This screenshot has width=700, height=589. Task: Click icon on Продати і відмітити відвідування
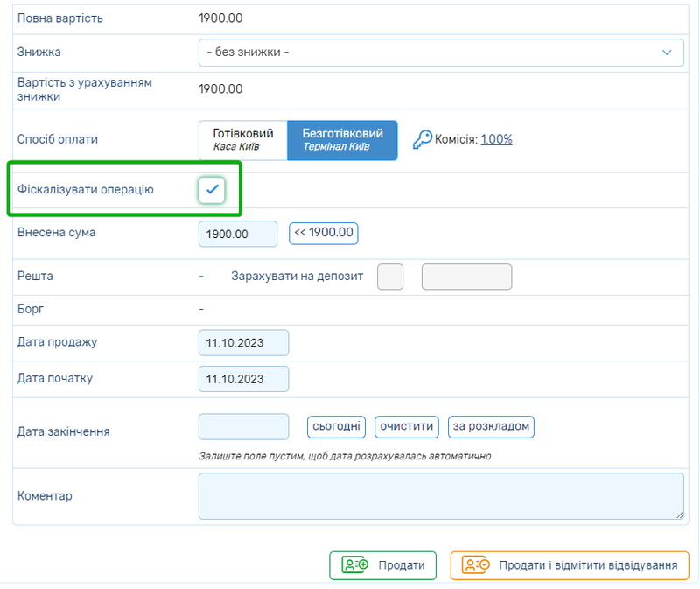click(x=478, y=565)
